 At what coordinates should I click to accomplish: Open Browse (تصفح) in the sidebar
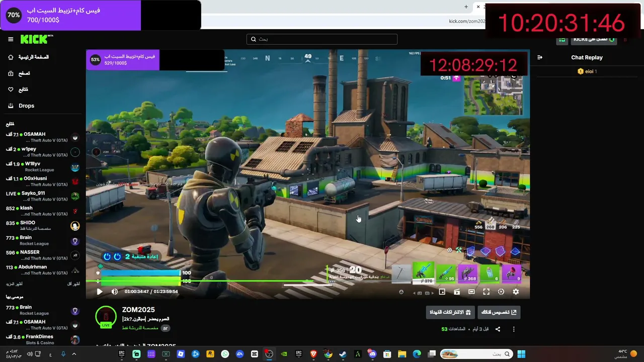pyautogui.click(x=19, y=73)
